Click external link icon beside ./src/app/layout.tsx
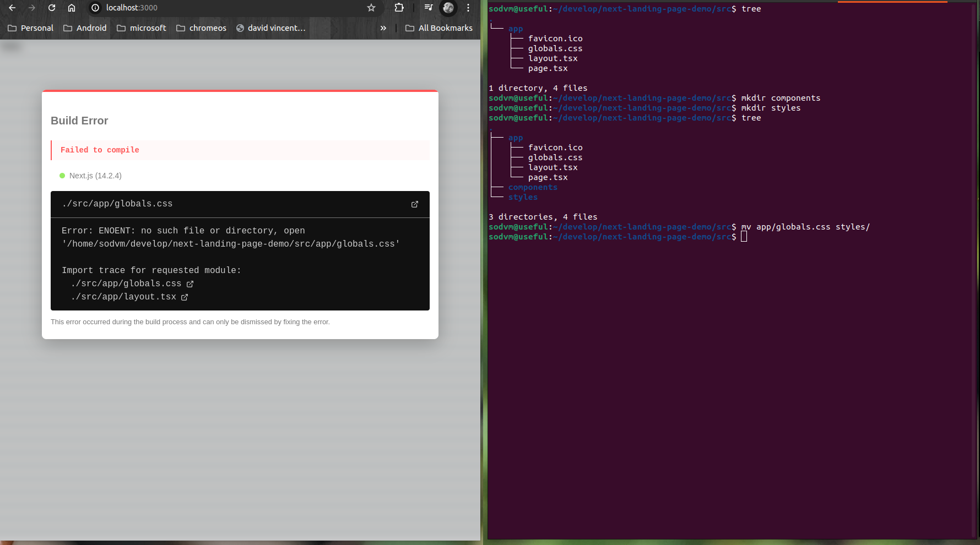 coord(185,297)
